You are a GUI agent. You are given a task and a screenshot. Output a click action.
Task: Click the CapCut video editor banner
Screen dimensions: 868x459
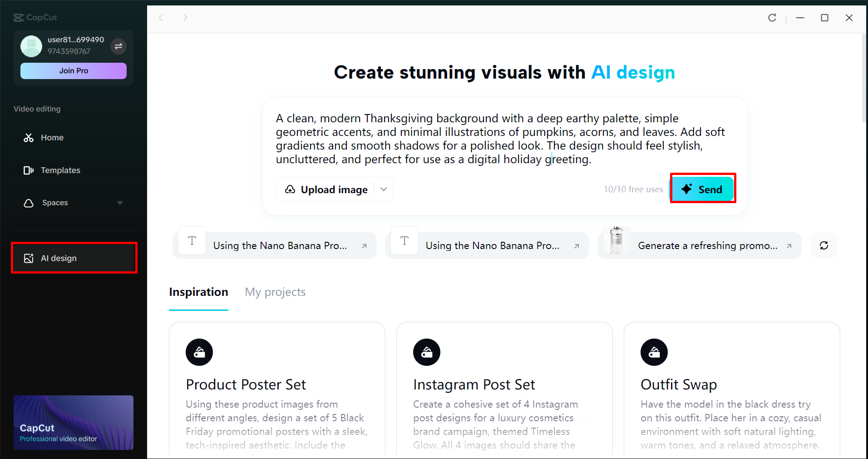click(74, 423)
